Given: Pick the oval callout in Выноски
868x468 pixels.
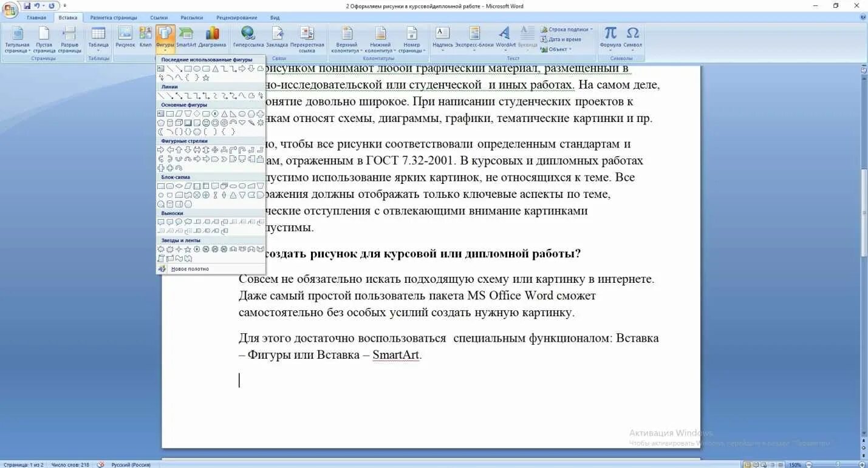Looking at the screenshot, I should pyautogui.click(x=179, y=222).
